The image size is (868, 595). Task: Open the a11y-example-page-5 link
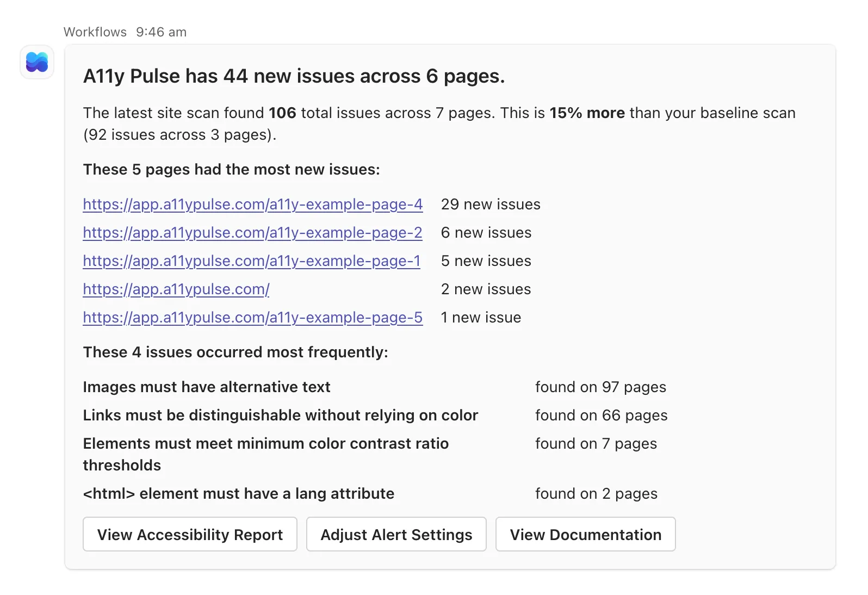coord(253,317)
